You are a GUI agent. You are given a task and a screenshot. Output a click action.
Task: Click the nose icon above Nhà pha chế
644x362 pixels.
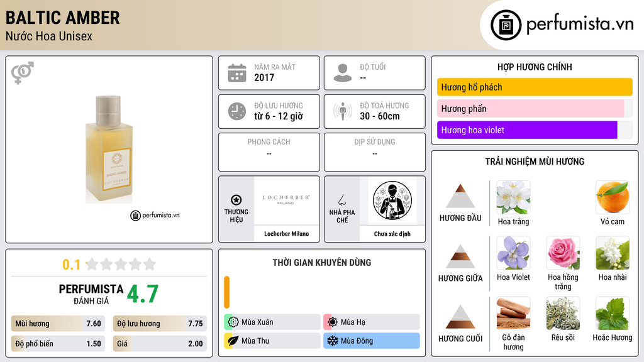click(x=341, y=200)
